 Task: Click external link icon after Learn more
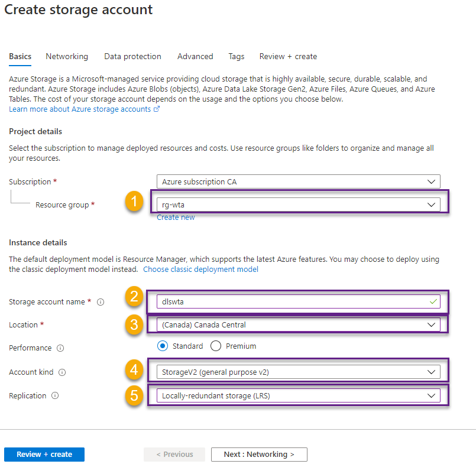pos(157,109)
